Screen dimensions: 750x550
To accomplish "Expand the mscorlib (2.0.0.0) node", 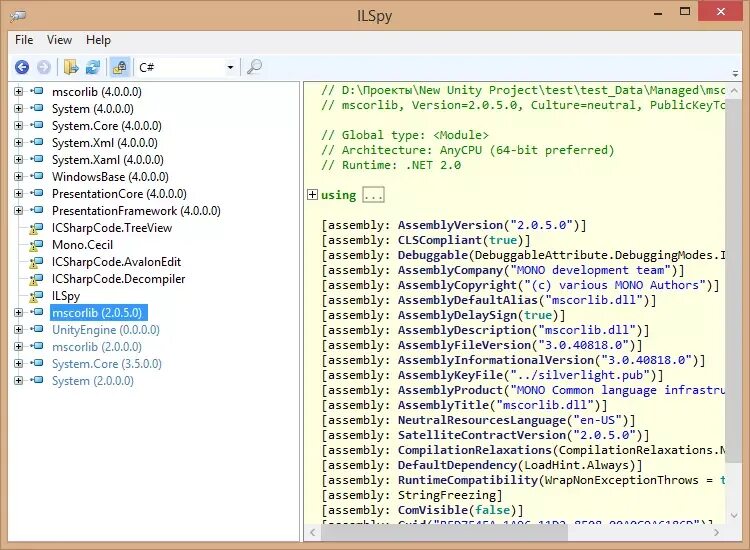I will (18, 346).
